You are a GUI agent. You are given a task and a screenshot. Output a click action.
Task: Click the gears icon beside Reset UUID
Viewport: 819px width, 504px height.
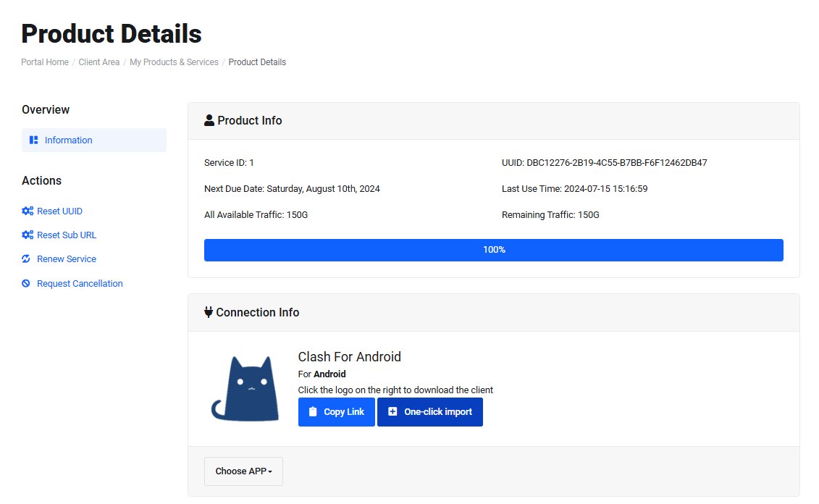pos(28,211)
